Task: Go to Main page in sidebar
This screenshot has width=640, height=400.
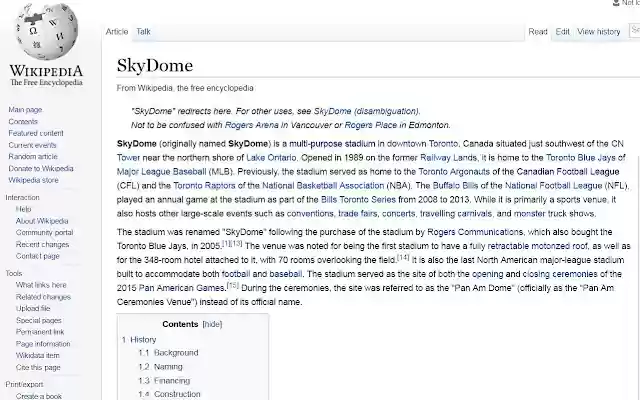Action: click(x=25, y=109)
